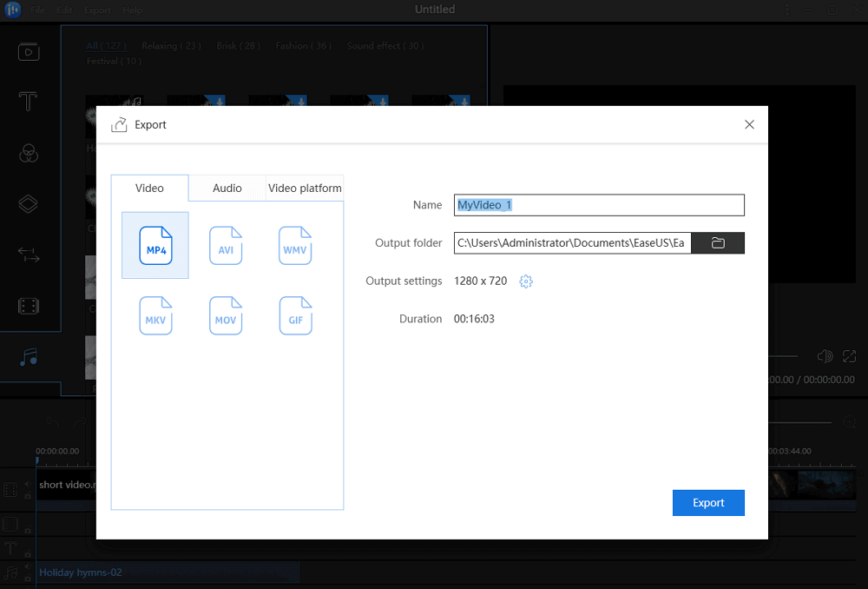Browse for output folder
The width and height of the screenshot is (868, 589).
coord(718,242)
